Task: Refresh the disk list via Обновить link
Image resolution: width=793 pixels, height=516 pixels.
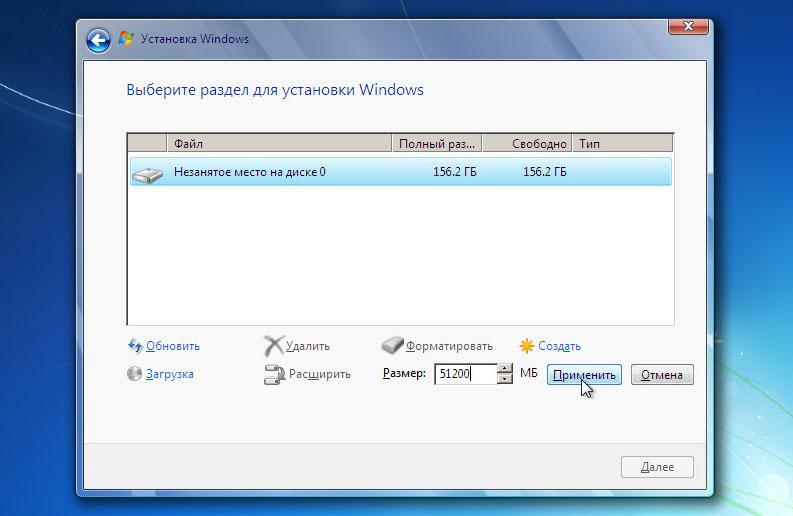Action: [173, 346]
